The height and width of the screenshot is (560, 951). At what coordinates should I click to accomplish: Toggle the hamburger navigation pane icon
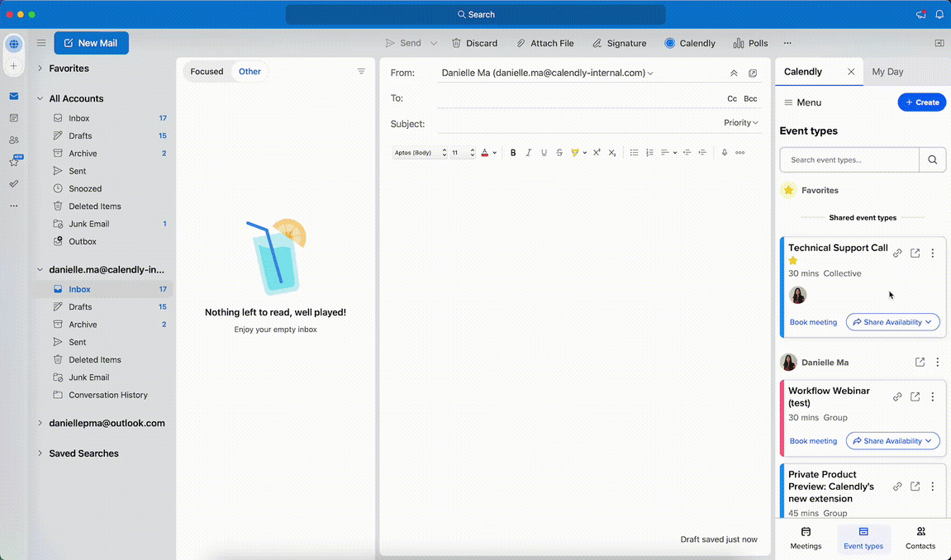[x=41, y=43]
